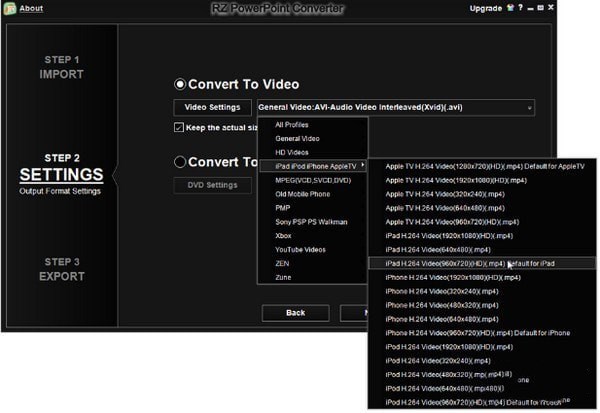Image resolution: width=600 pixels, height=413 pixels.
Task: Go to Step 3 Export
Action: (62, 269)
